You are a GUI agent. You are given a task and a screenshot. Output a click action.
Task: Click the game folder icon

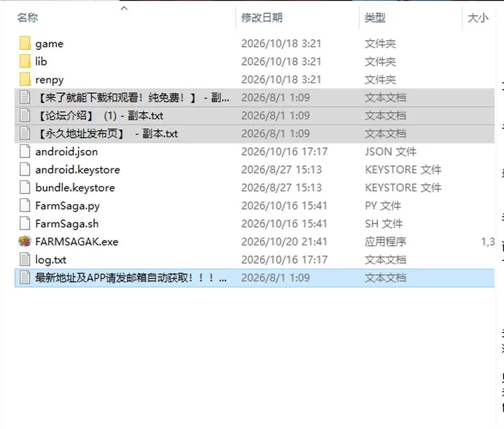25,44
